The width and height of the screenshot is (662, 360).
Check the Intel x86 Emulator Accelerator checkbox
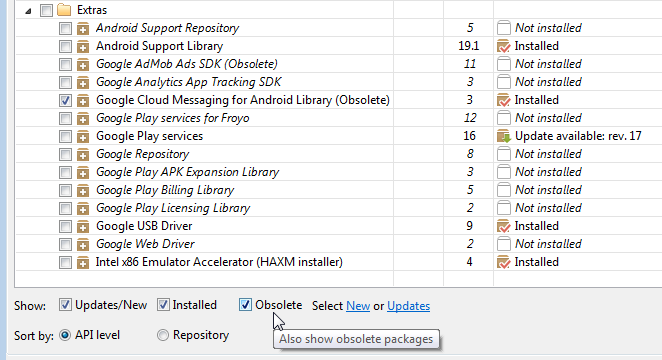[x=65, y=263]
